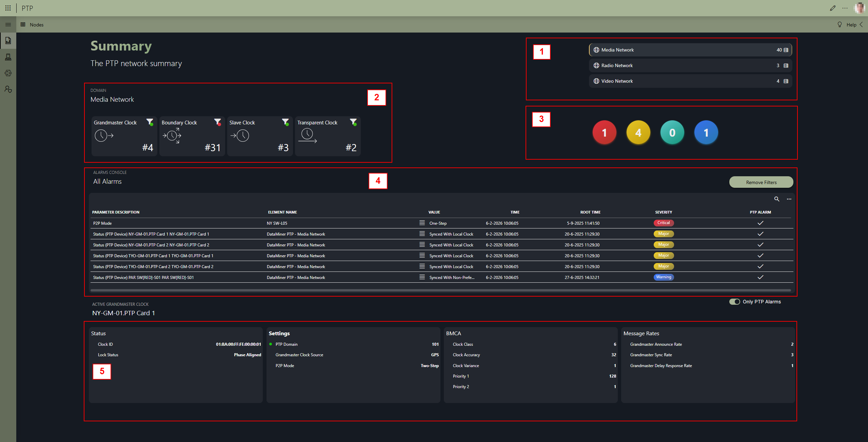Screen dimensions: 868x442
Task: Toggle the PTP Alarm checkmark for PAR SW[RED]-S01
Action: pos(761,277)
